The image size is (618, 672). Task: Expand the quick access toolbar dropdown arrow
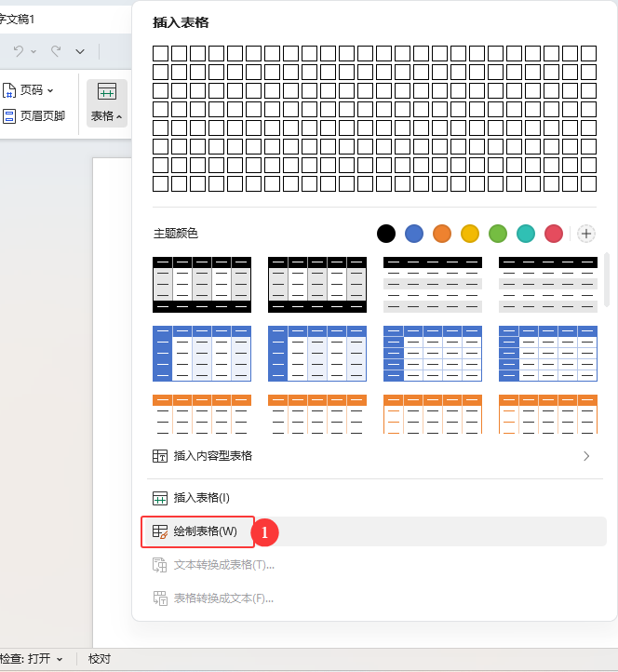80,51
